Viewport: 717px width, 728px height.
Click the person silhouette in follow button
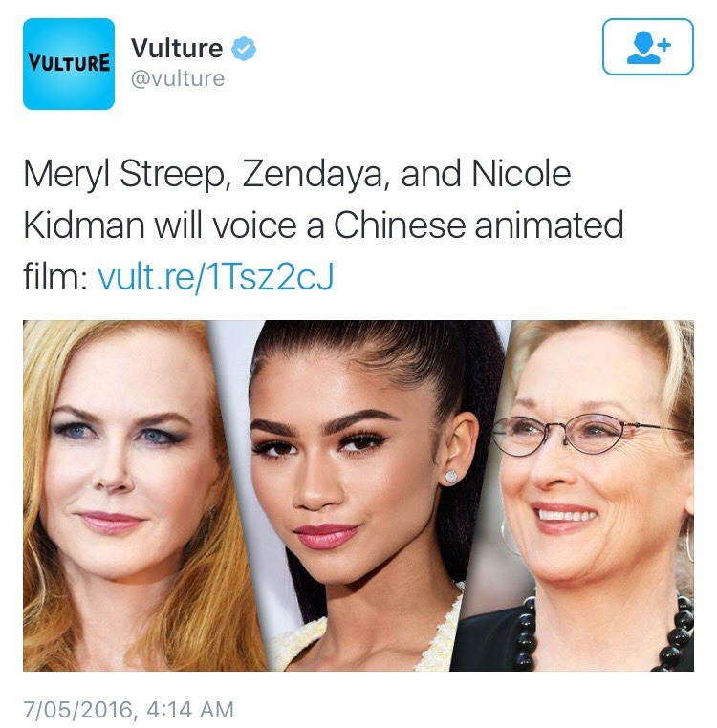[x=643, y=48]
